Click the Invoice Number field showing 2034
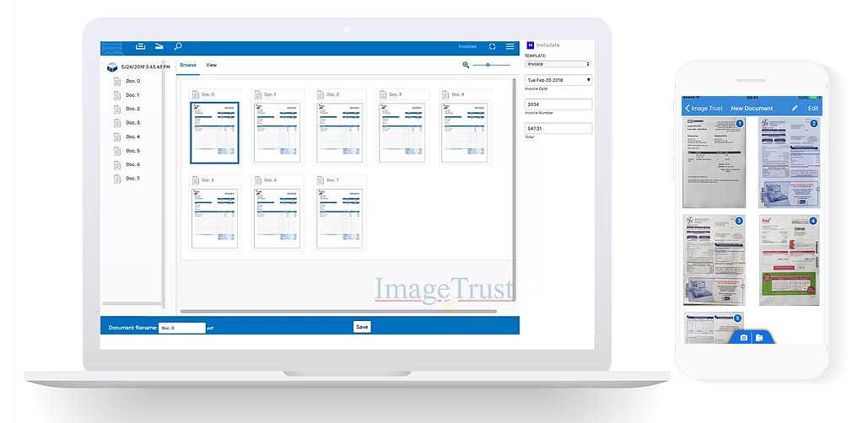Viewport: 868px width, 423px height. point(558,104)
